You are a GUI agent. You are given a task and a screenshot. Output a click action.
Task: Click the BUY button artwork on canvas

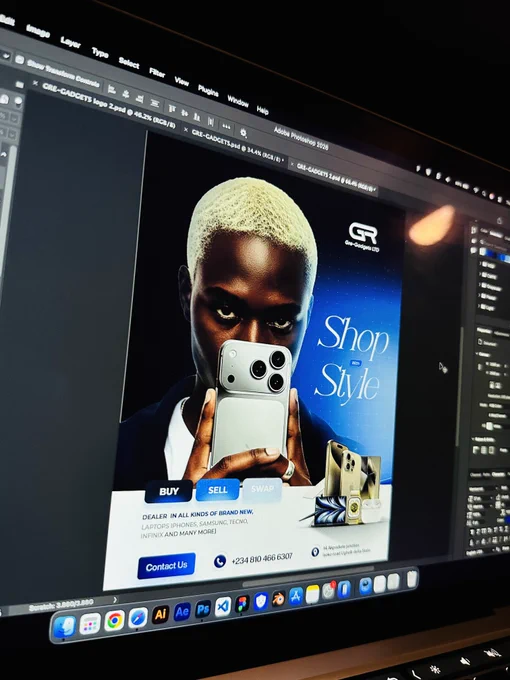(169, 491)
